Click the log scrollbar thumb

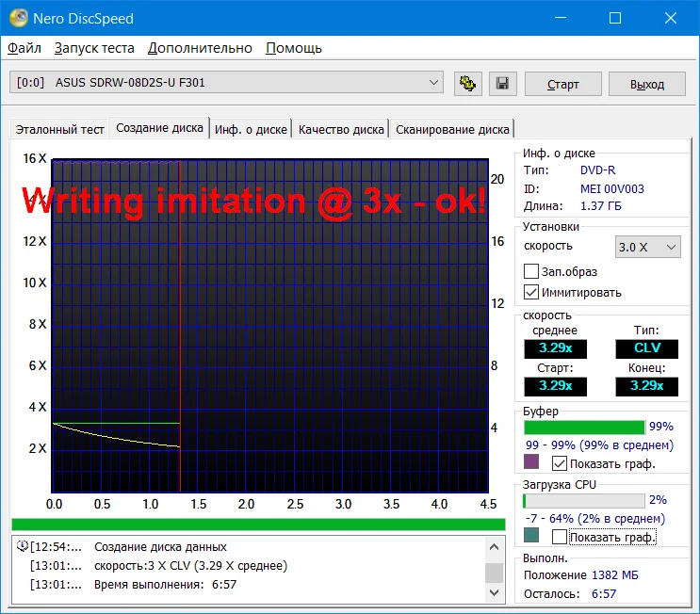494,573
